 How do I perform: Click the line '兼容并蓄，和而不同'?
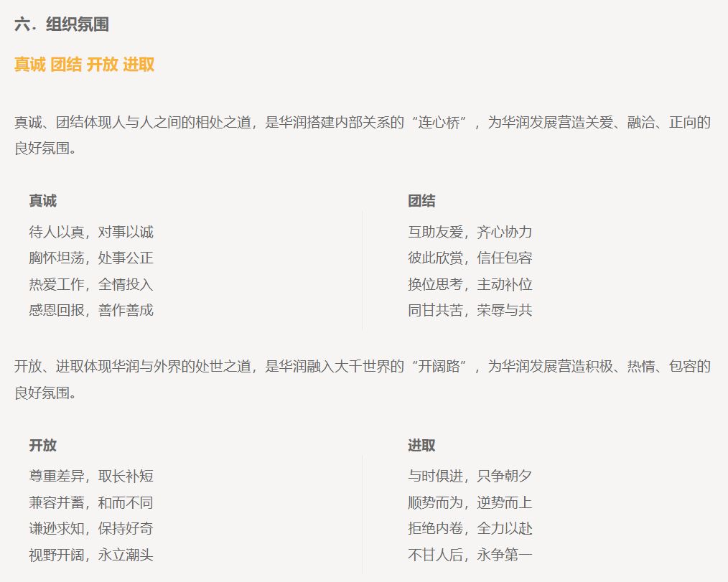click(91, 502)
